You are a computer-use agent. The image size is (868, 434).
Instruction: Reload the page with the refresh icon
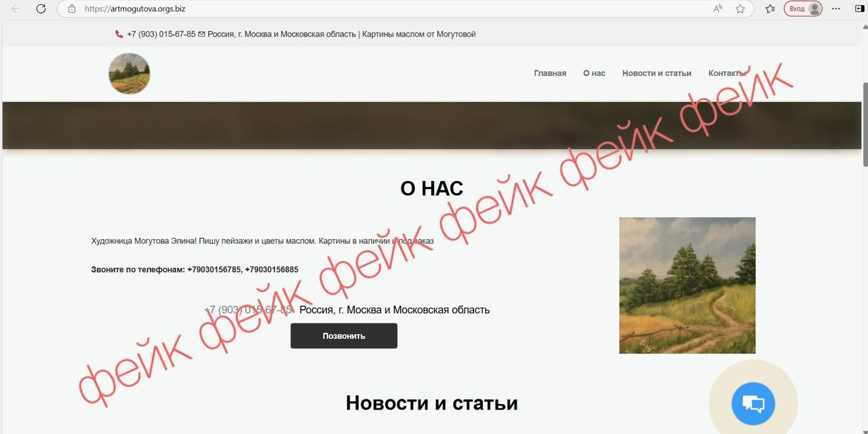click(x=41, y=9)
